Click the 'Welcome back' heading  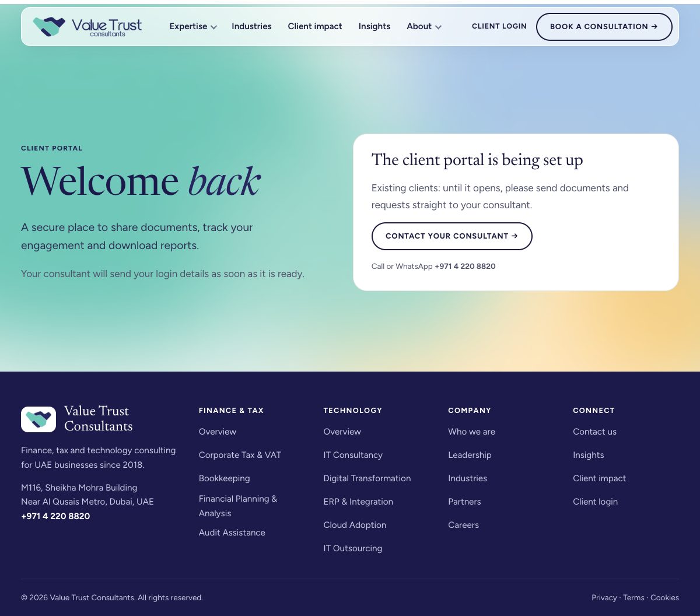[141, 181]
